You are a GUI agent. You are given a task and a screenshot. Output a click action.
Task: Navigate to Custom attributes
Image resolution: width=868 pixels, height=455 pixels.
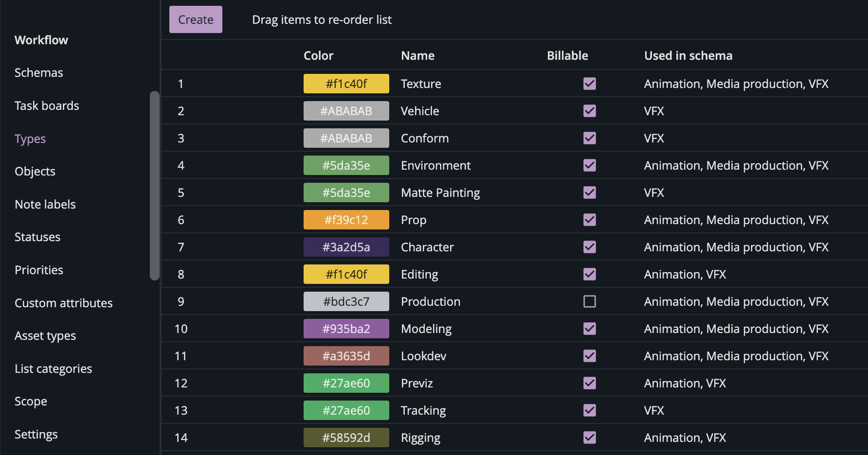pos(64,303)
